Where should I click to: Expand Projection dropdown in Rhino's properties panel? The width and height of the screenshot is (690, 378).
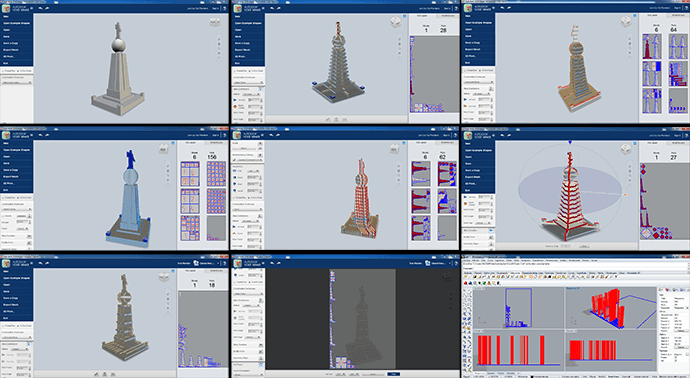tap(680, 308)
